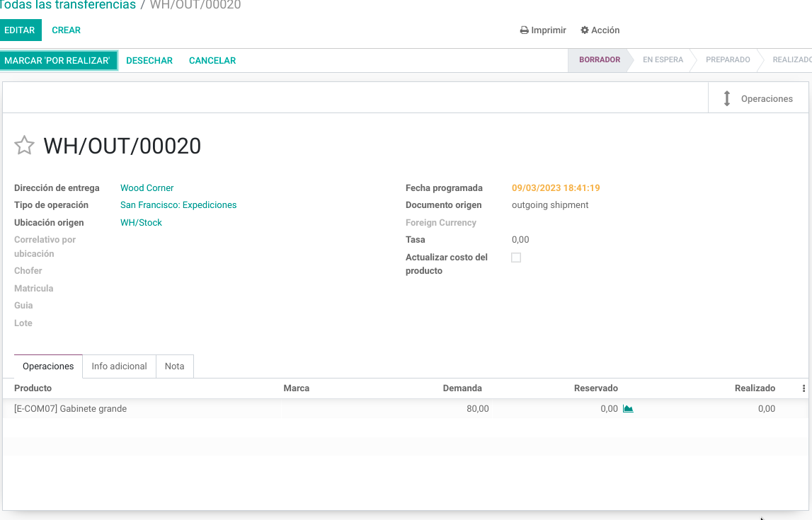The image size is (812, 520).
Task: Select the [E-COM07] Gabinete grande row
Action: click(x=406, y=409)
